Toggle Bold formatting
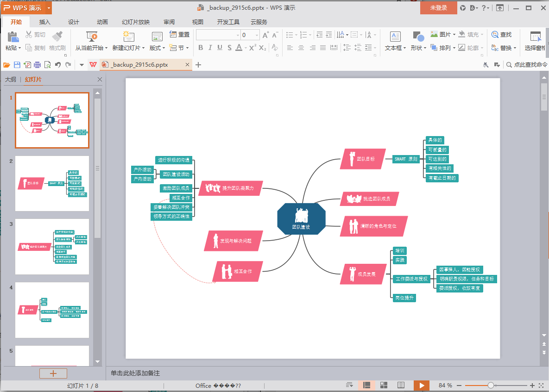Screen dimensions: 549x392 point(201,48)
